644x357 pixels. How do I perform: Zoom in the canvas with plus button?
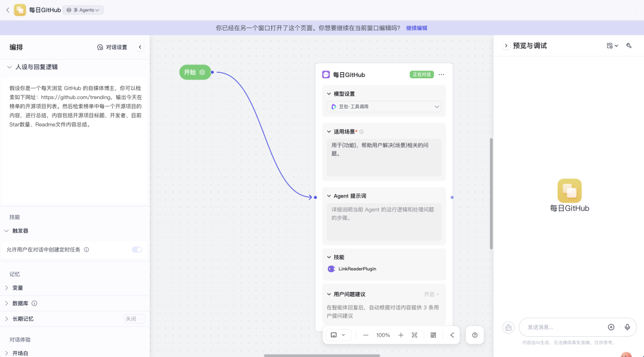click(401, 335)
